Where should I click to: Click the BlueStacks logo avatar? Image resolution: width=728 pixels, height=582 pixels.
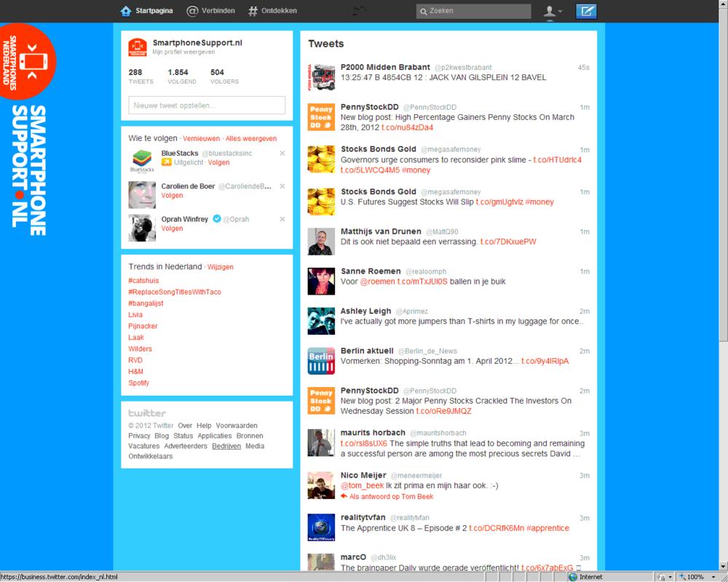pyautogui.click(x=142, y=162)
